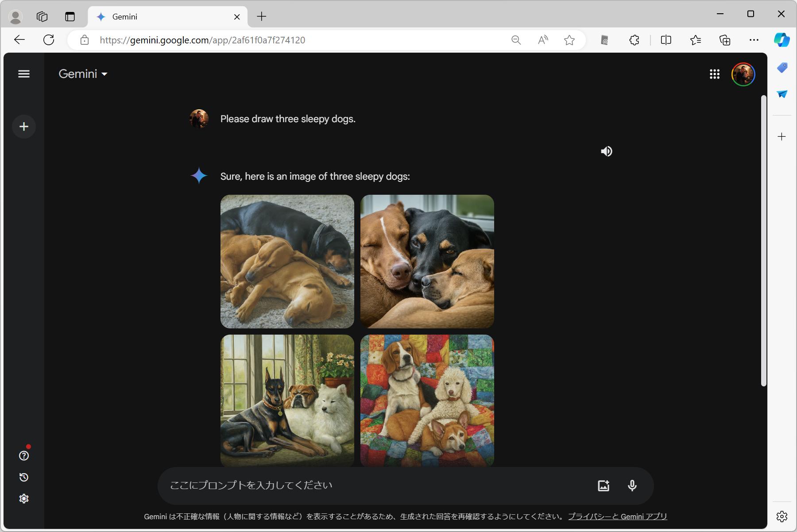Toggle vertical tabs button
The height and width of the screenshot is (532, 797).
click(70, 17)
